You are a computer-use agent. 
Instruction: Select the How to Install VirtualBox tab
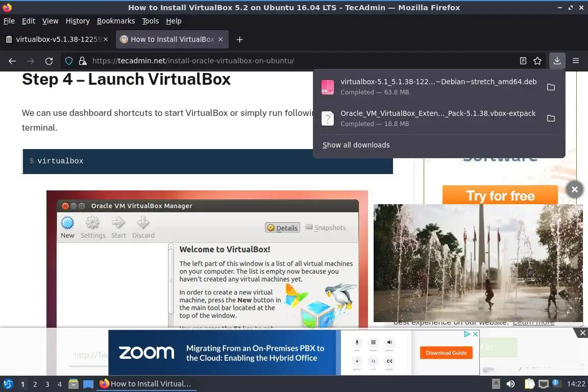[171, 39]
